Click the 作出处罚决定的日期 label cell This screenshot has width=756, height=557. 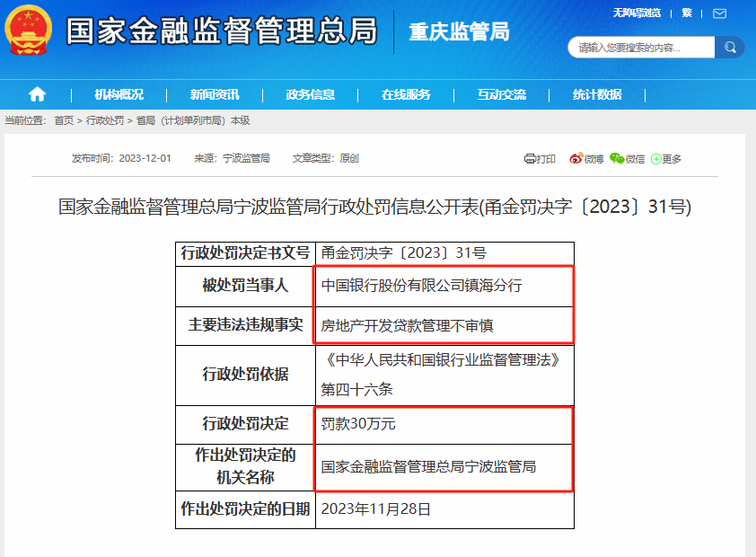click(245, 509)
